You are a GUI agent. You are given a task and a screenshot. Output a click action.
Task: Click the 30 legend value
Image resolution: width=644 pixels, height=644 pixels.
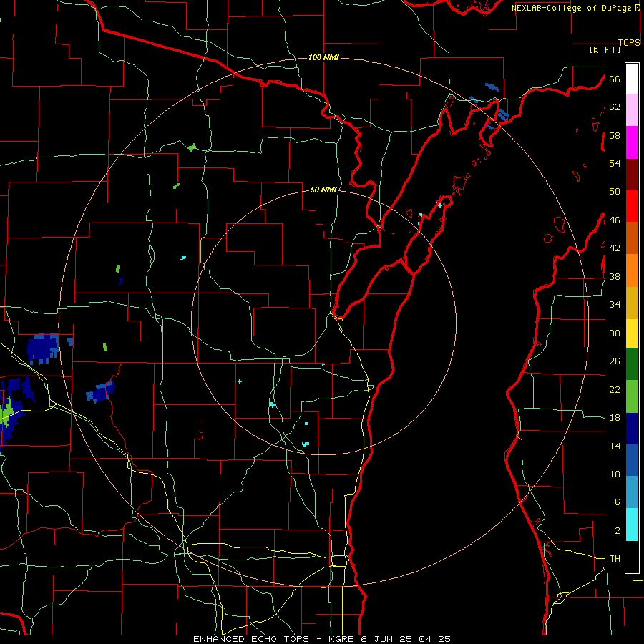click(615, 333)
